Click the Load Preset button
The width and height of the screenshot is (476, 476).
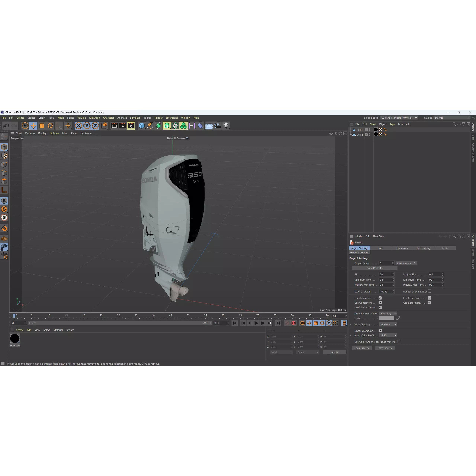pos(362,348)
